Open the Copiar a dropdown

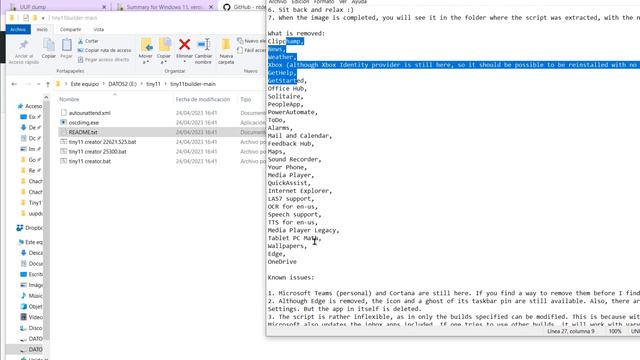[163, 62]
